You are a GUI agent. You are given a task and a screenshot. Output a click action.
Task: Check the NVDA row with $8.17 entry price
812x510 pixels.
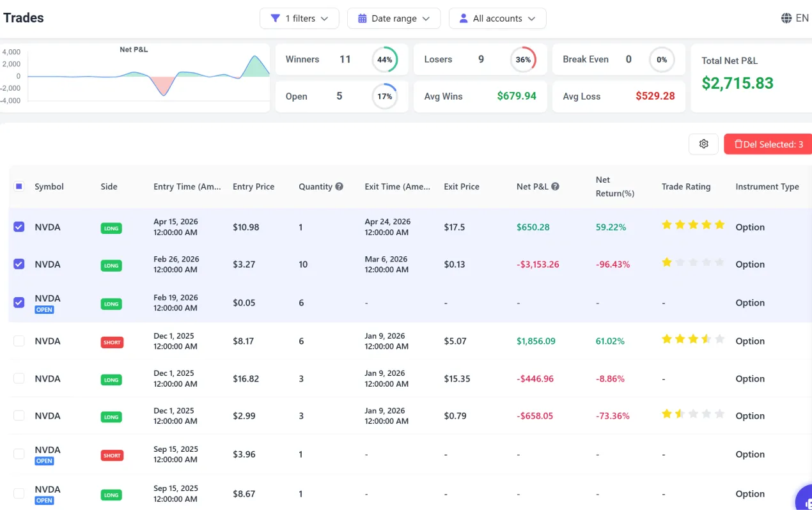point(19,341)
